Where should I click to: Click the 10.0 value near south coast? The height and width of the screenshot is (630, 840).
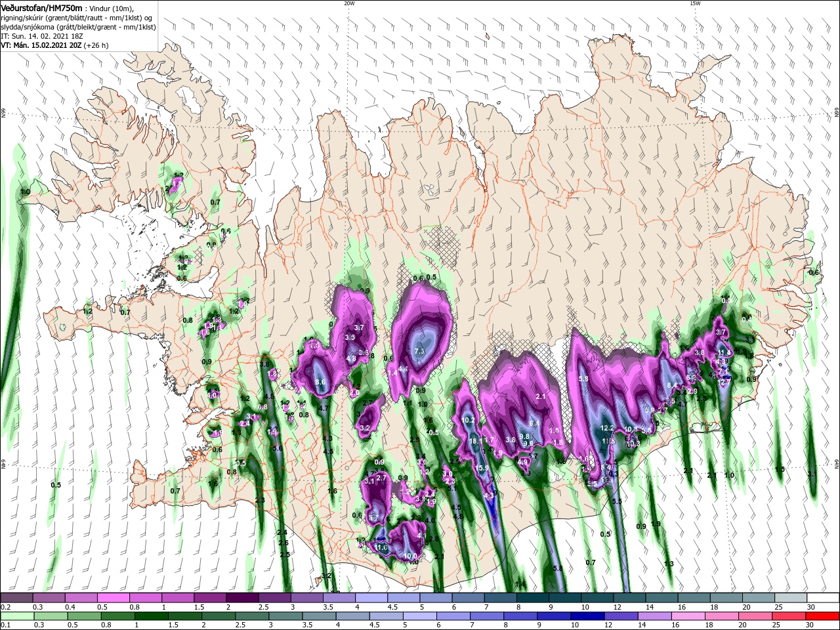[x=410, y=556]
